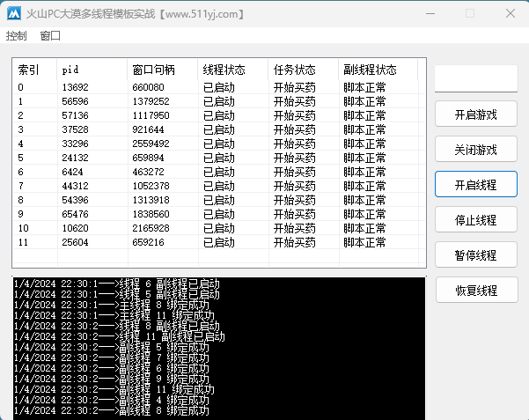Open the 控制 menu
This screenshot has height=420, width=529.
point(16,36)
